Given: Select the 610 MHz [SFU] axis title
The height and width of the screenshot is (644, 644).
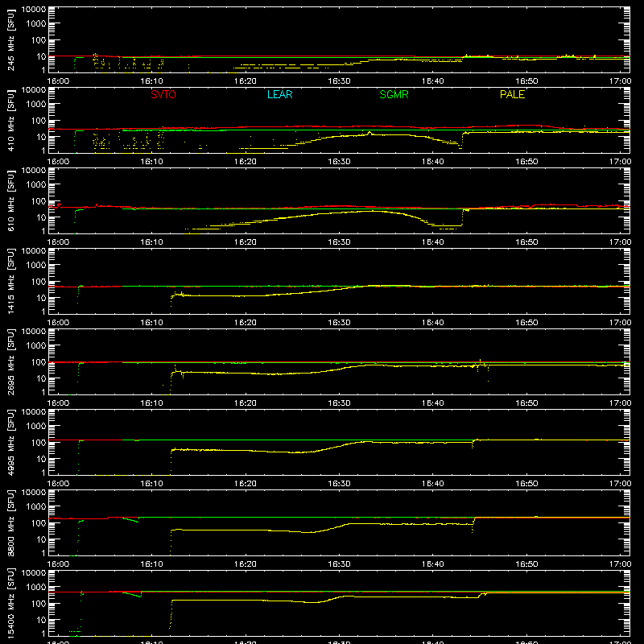Looking at the screenshot, I should (11, 200).
